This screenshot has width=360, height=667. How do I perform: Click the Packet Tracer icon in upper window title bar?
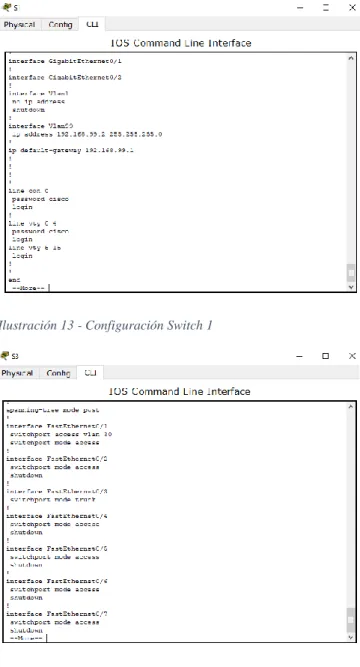coord(6,7)
